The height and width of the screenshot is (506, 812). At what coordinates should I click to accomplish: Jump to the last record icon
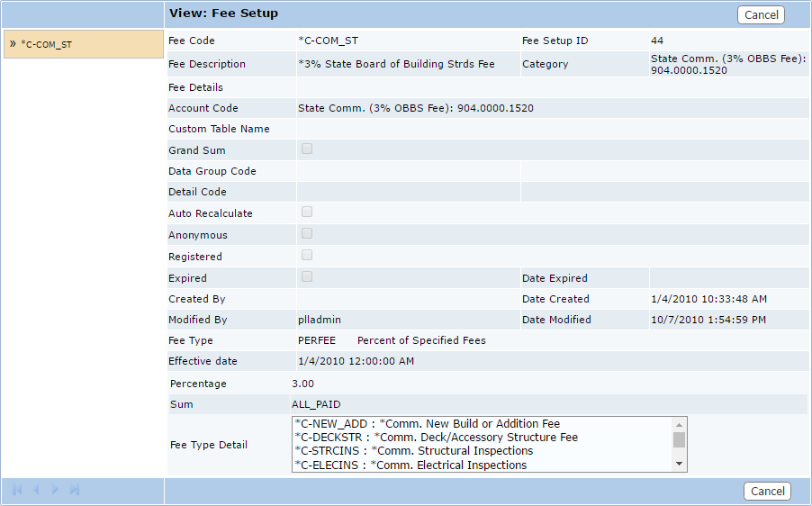click(x=75, y=490)
